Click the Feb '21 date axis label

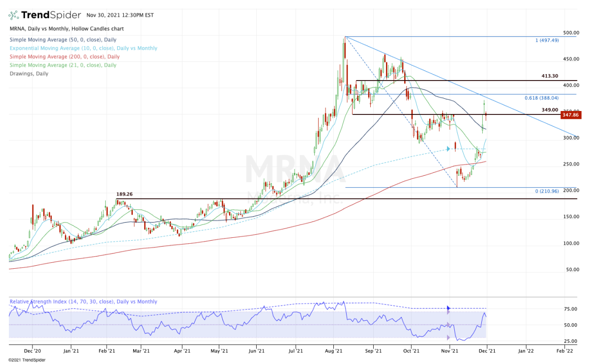[106, 351]
